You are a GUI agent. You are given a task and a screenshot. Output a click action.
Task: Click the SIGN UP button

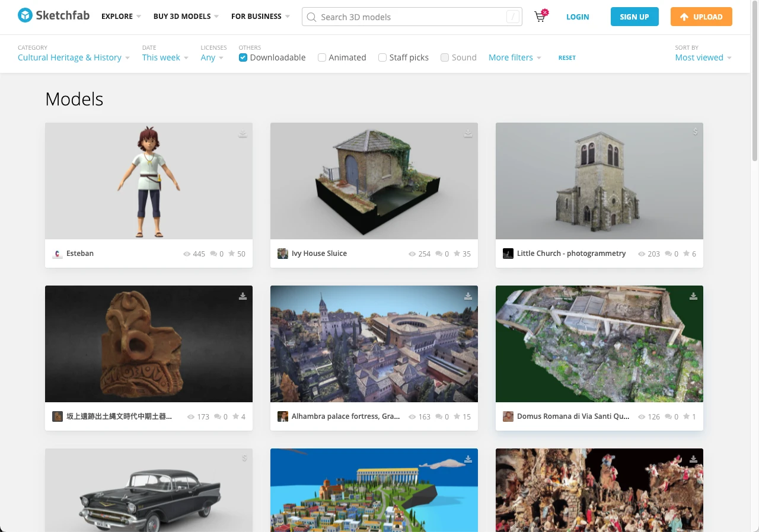coord(634,17)
